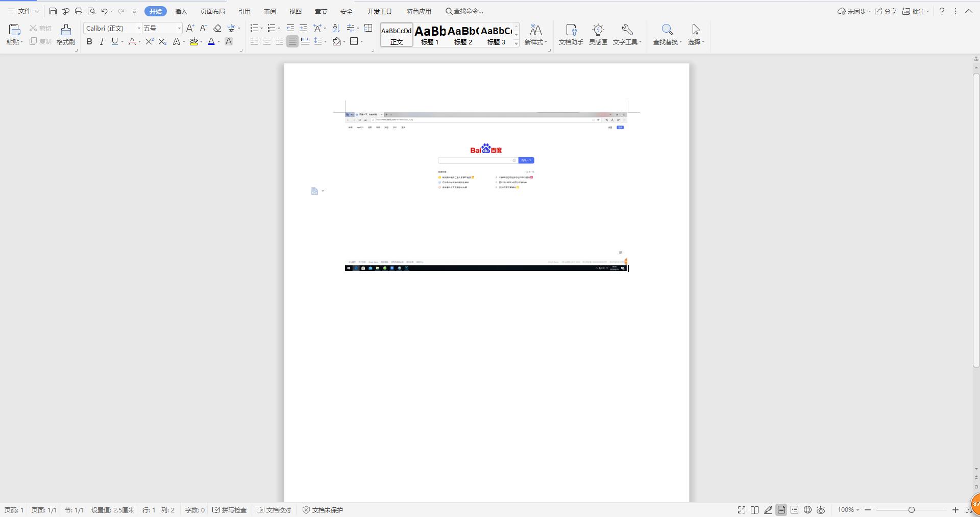Open the Page Layout tab
The width and height of the screenshot is (980, 517).
coord(212,11)
